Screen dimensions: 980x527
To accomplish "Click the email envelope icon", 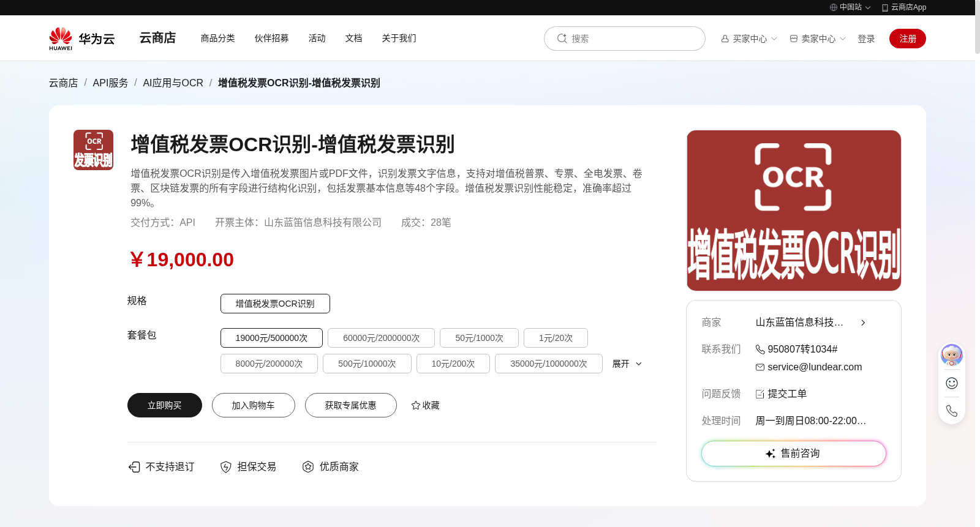I will coord(760,367).
